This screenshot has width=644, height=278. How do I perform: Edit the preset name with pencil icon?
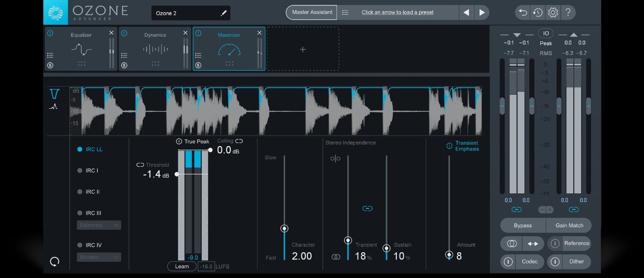click(x=224, y=13)
